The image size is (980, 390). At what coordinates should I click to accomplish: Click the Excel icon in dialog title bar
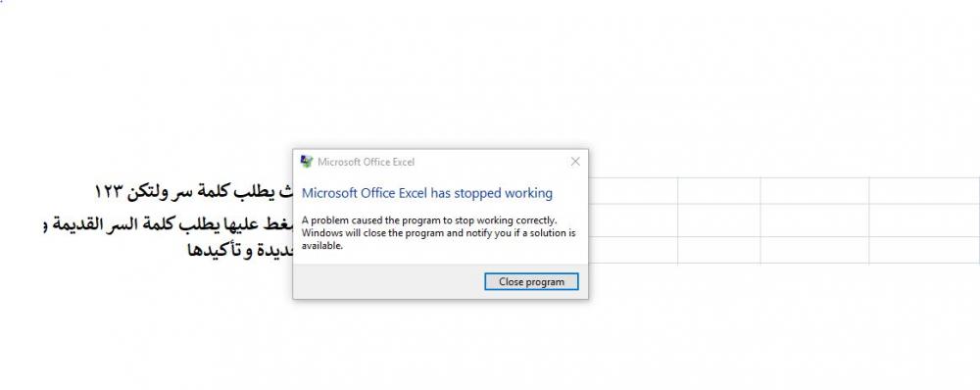306,162
